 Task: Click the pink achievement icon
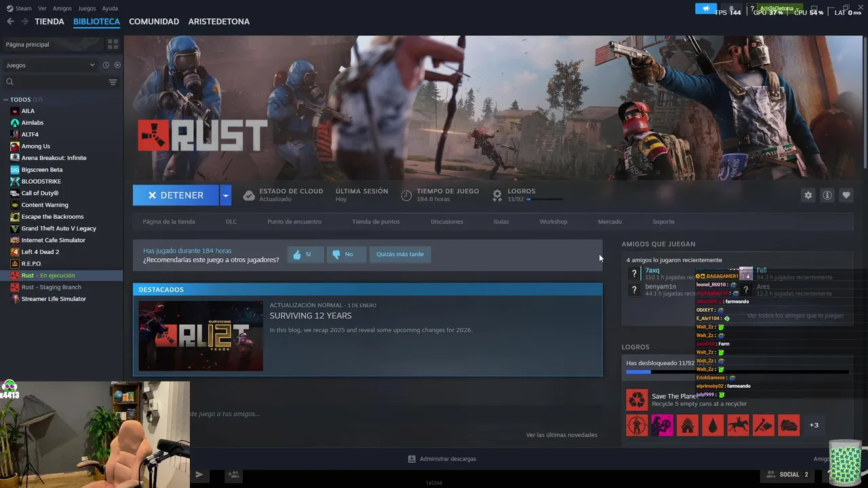click(662, 425)
